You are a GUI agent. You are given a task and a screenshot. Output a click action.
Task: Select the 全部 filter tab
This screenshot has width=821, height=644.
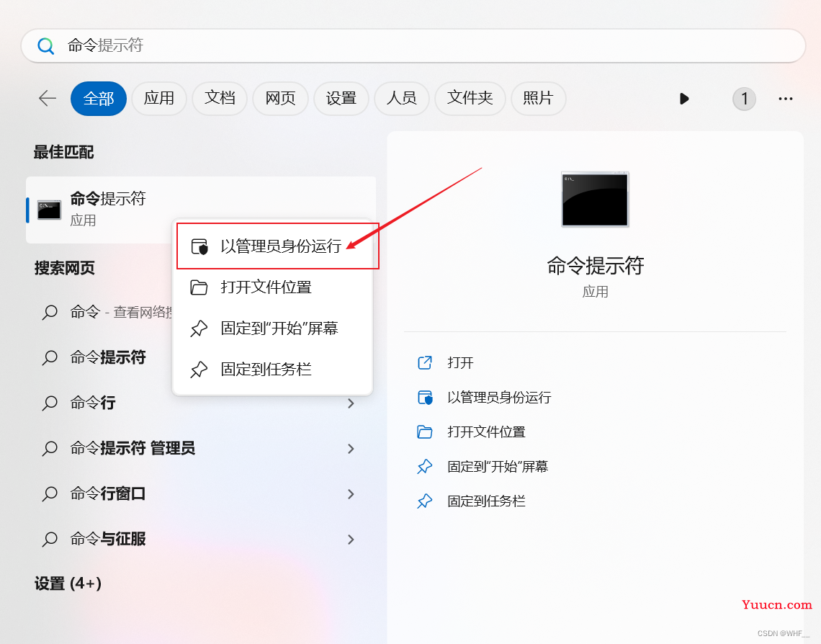pos(99,99)
